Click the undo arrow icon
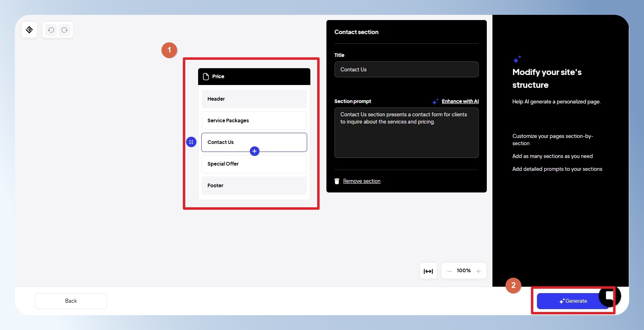This screenshot has height=330, width=644. (51, 30)
